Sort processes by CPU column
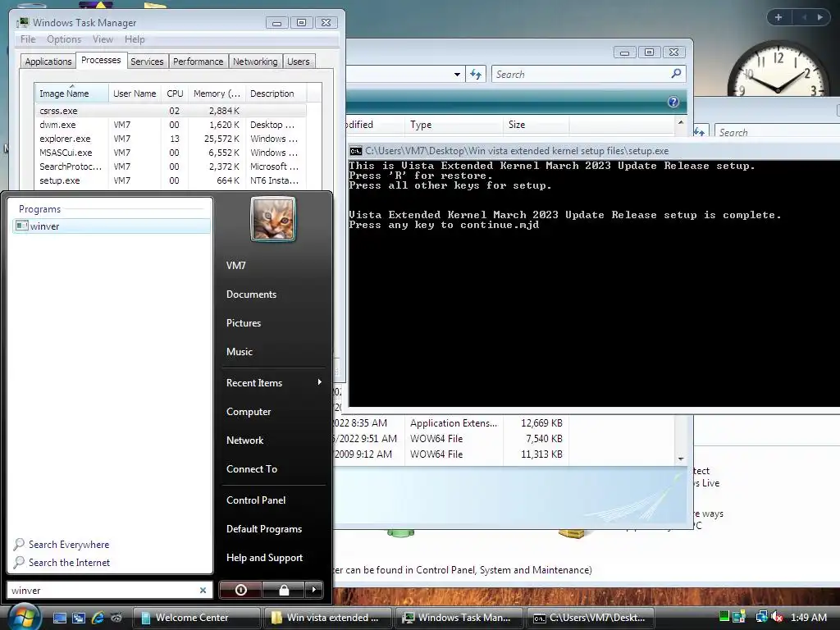 pos(175,94)
